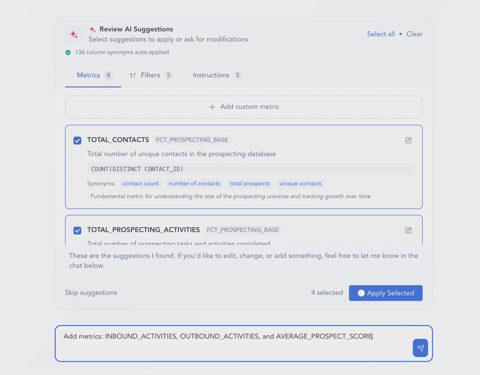Click the 'number of contacts' synonym tag

tap(194, 184)
